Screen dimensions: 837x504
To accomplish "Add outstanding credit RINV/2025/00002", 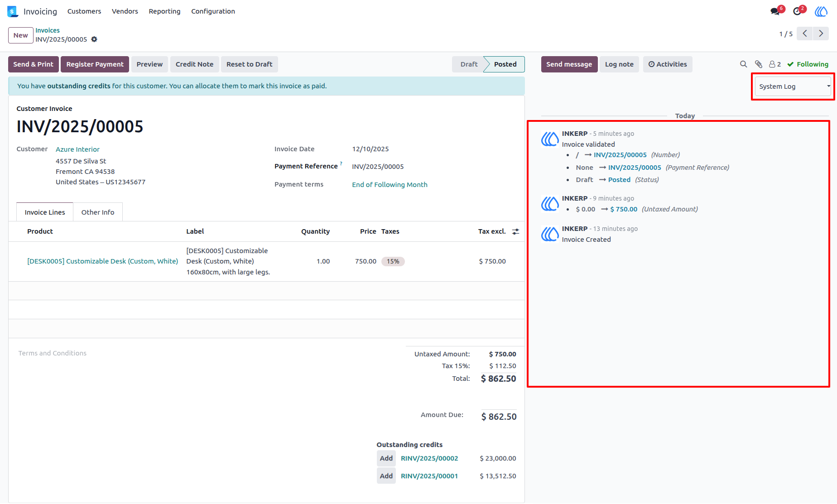I will point(386,458).
